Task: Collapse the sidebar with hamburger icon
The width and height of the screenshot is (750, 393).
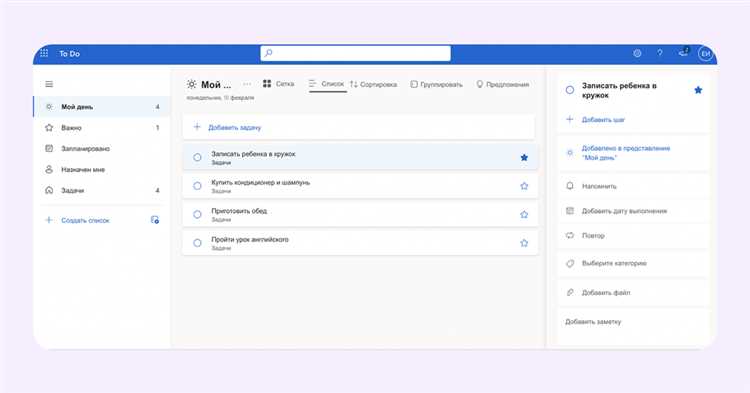Action: 49,84
